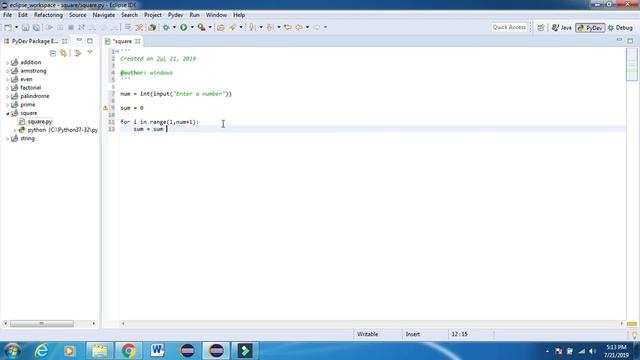The image size is (640, 360).
Task: Navigate Back with yellow arrow icon
Action: 299,27
